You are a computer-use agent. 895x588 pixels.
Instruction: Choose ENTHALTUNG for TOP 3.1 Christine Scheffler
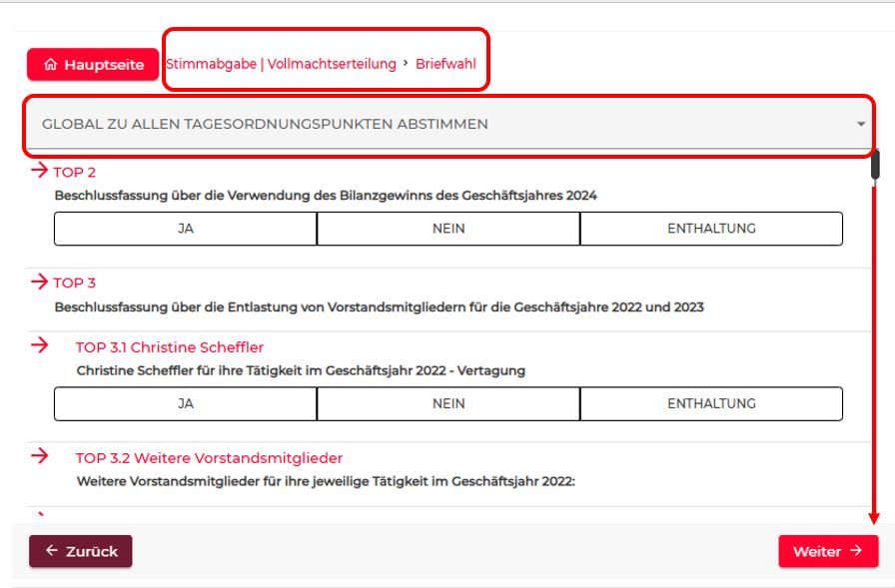point(711,403)
